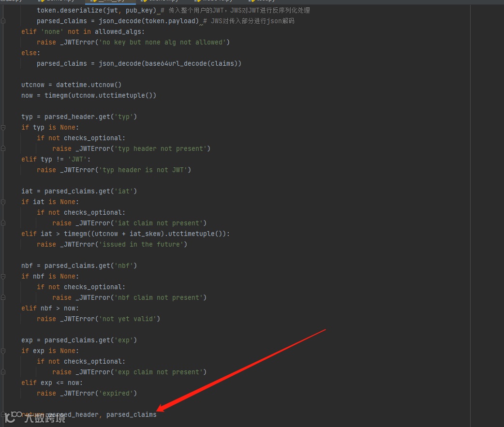Viewport: 504px width, 427px height.
Task: Click "exp = parsed_claims.get('exp')" line
Action: point(79,340)
